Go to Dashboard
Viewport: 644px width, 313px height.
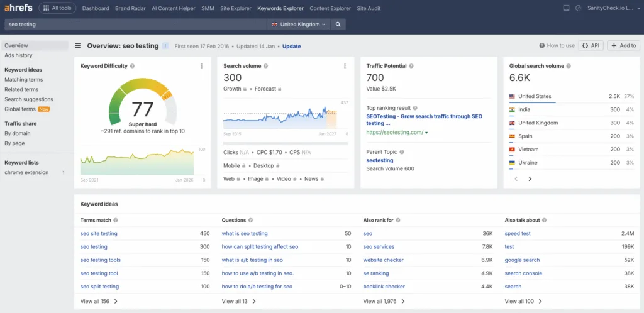click(x=96, y=8)
